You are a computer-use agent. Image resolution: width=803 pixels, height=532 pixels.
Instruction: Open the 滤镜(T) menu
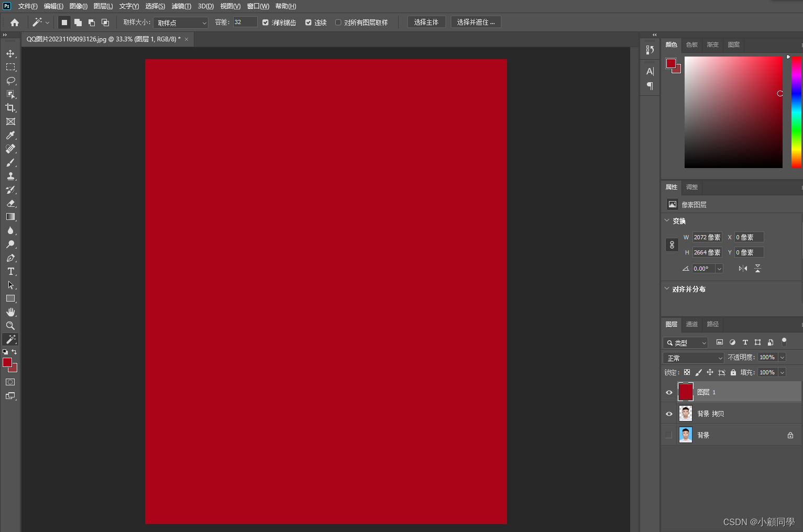point(181,6)
